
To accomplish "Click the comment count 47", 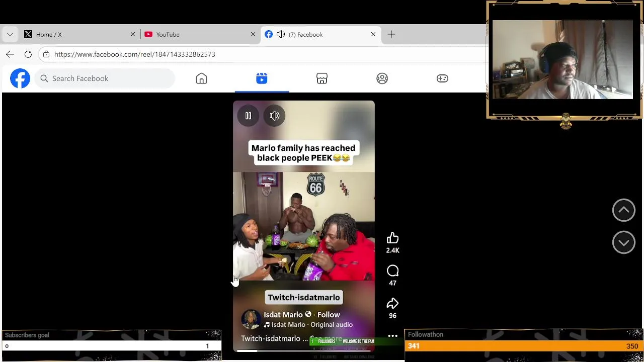I will (x=392, y=283).
